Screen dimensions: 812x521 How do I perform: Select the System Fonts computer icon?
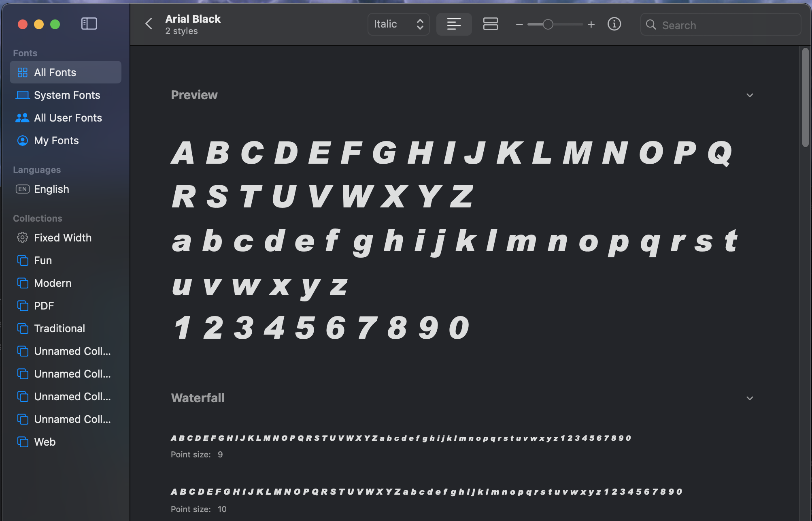23,95
